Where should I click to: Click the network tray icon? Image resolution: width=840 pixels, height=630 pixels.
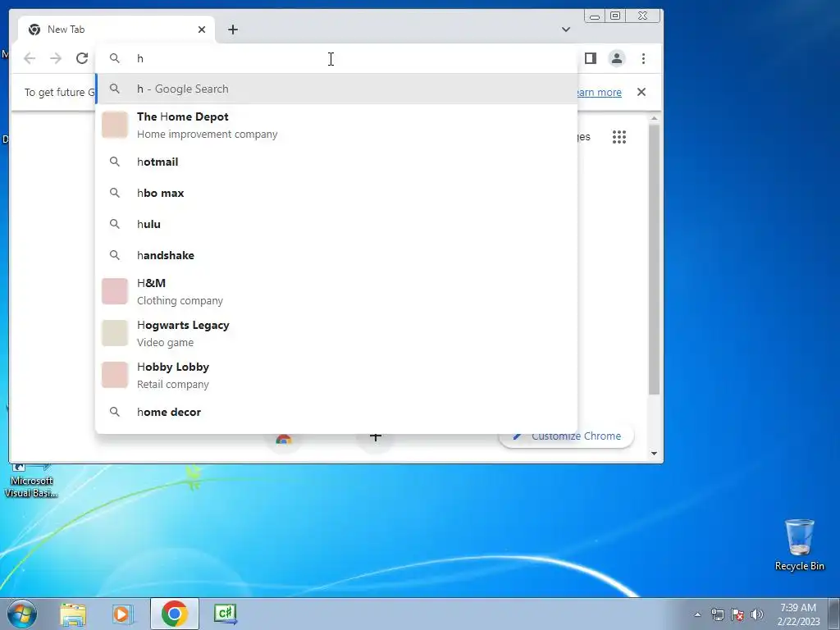coord(717,614)
